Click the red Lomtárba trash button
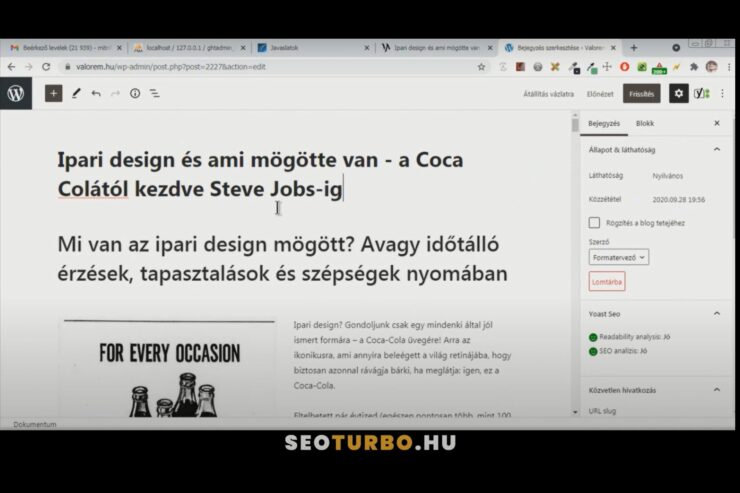740x493 pixels. [x=607, y=282]
